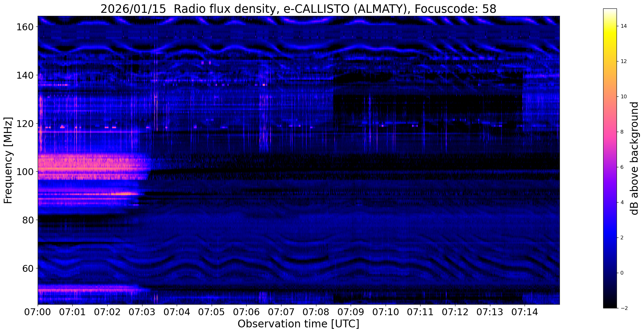Image resolution: width=644 pixels, height=333 pixels.
Task: Click the 07:03 time tick label
Action: click(x=142, y=312)
